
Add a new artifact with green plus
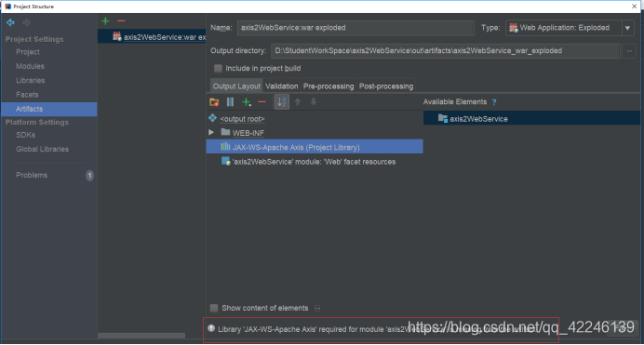105,20
